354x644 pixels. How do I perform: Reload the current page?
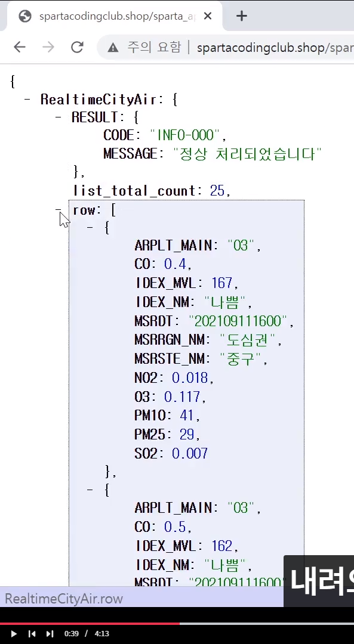[77, 47]
